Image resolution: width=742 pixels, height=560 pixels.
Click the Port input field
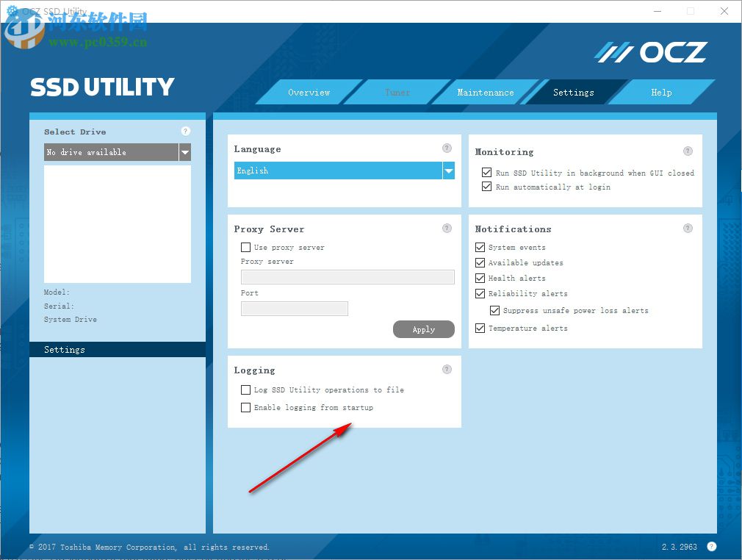pyautogui.click(x=294, y=308)
